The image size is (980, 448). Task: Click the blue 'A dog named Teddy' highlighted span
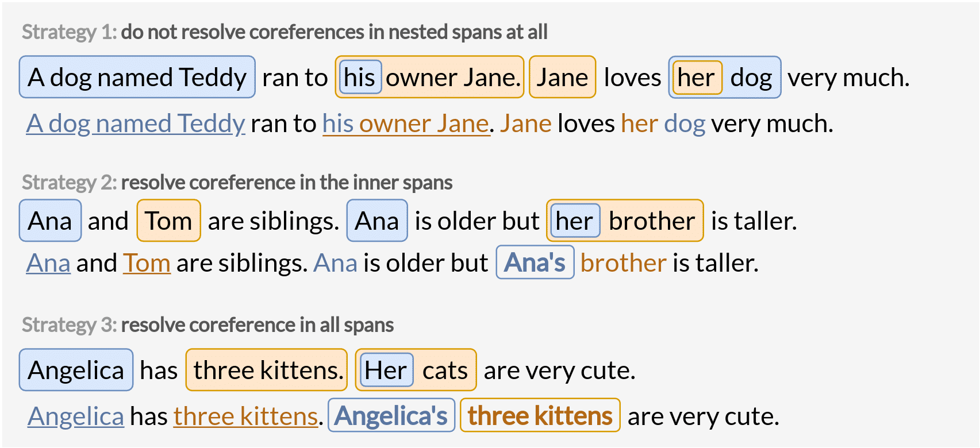coord(137,77)
